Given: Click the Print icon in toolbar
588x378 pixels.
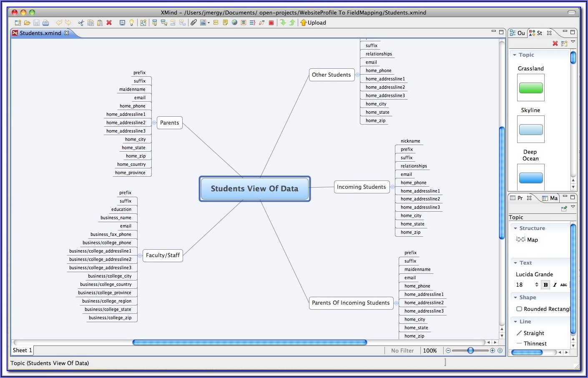Looking at the screenshot, I should (x=45, y=23).
